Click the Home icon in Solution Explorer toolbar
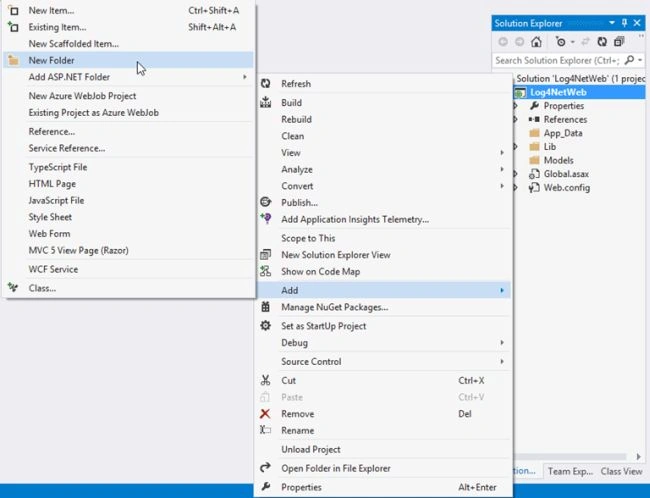The height and width of the screenshot is (498, 650). pyautogui.click(x=536, y=41)
